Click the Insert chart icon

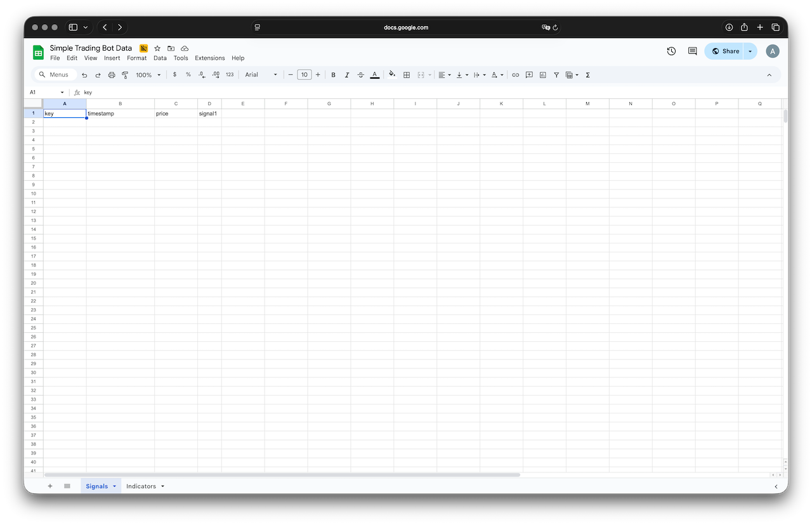pos(543,75)
